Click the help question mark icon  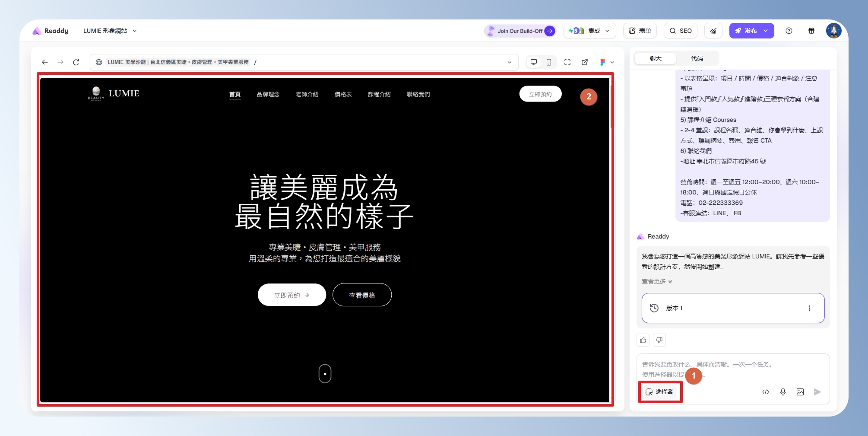pos(789,31)
